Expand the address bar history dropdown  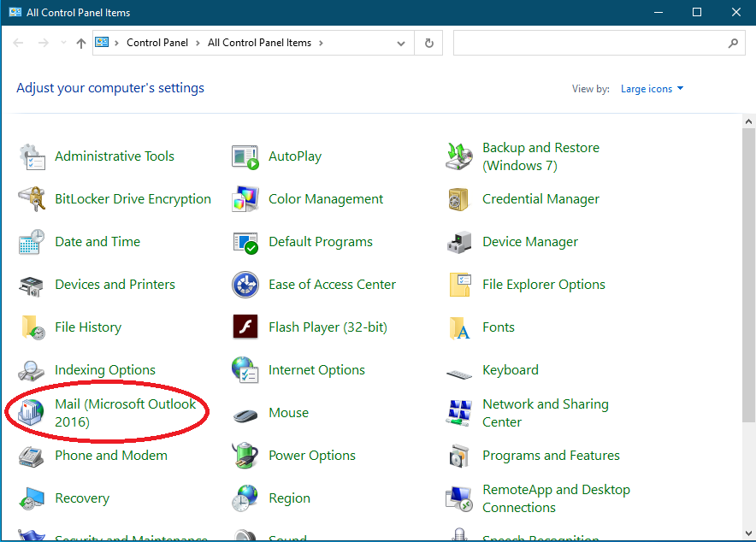pyautogui.click(x=400, y=43)
